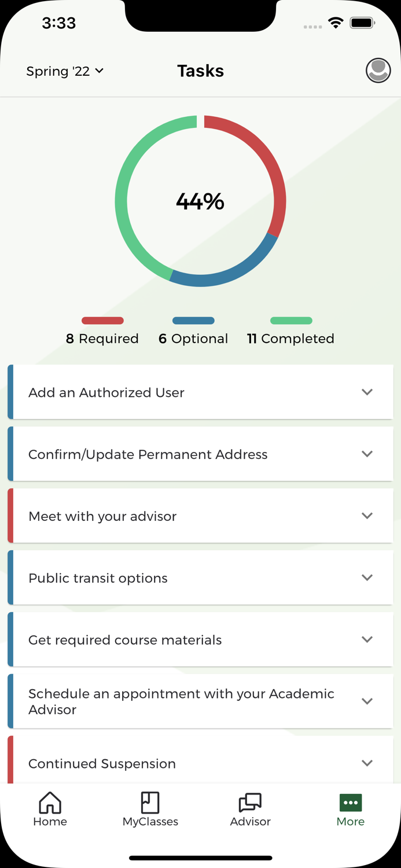The width and height of the screenshot is (401, 868).
Task: Tap the Home house icon
Action: click(x=50, y=803)
